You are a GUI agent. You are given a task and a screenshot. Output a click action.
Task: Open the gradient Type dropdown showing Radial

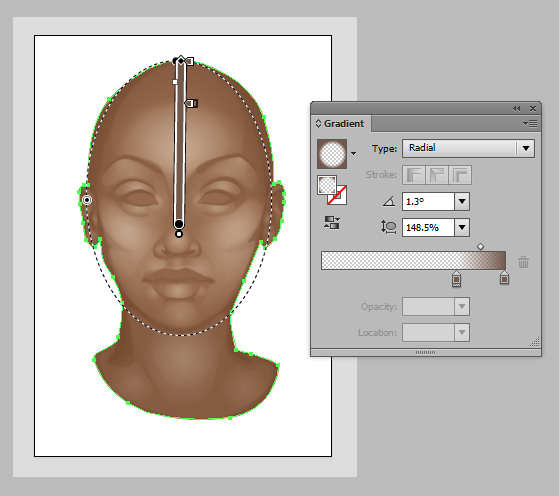tap(468, 148)
